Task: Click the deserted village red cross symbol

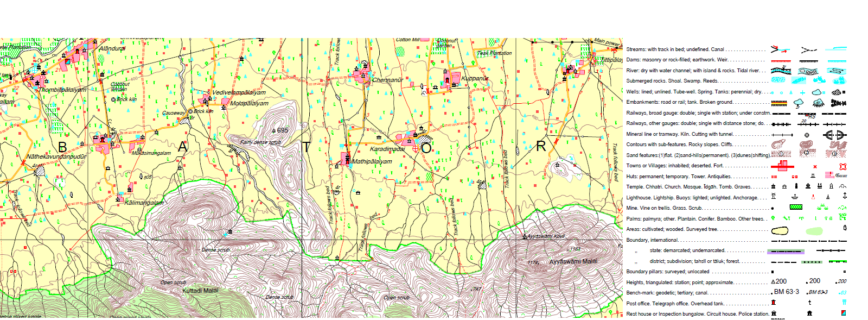Action: [815, 166]
